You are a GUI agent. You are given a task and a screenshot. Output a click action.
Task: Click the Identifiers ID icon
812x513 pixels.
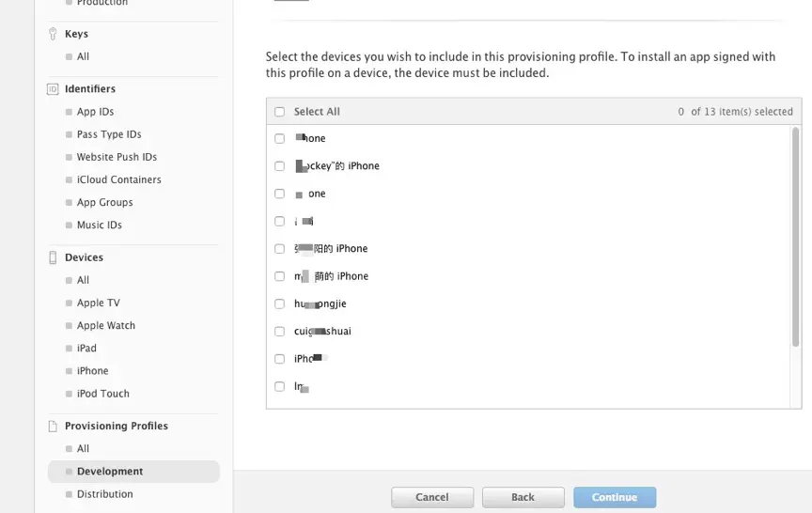(53, 89)
